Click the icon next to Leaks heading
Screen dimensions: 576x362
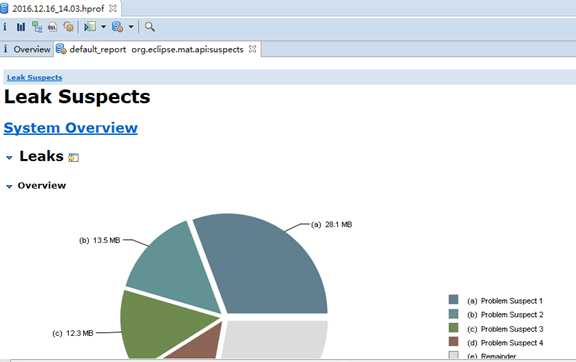(x=73, y=157)
